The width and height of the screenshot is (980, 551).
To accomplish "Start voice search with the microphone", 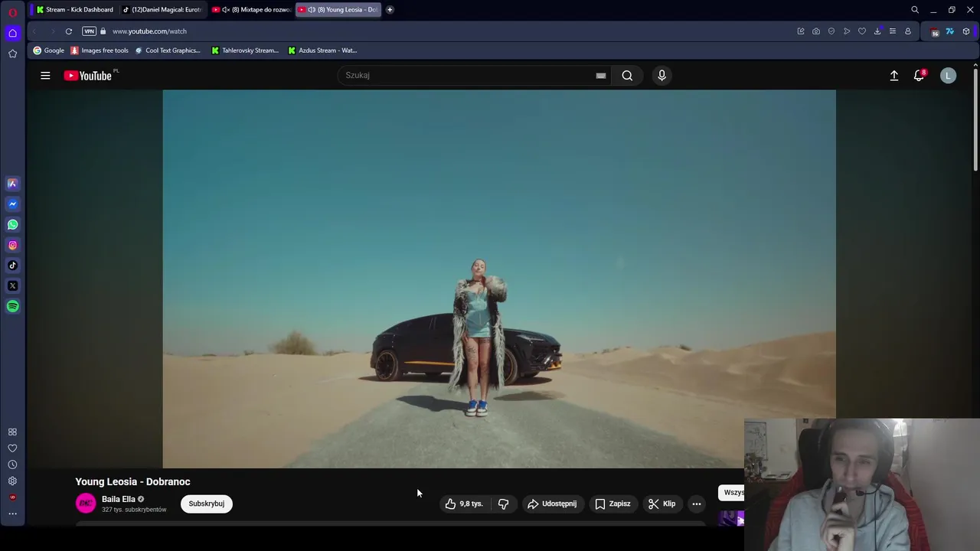I will pyautogui.click(x=662, y=75).
